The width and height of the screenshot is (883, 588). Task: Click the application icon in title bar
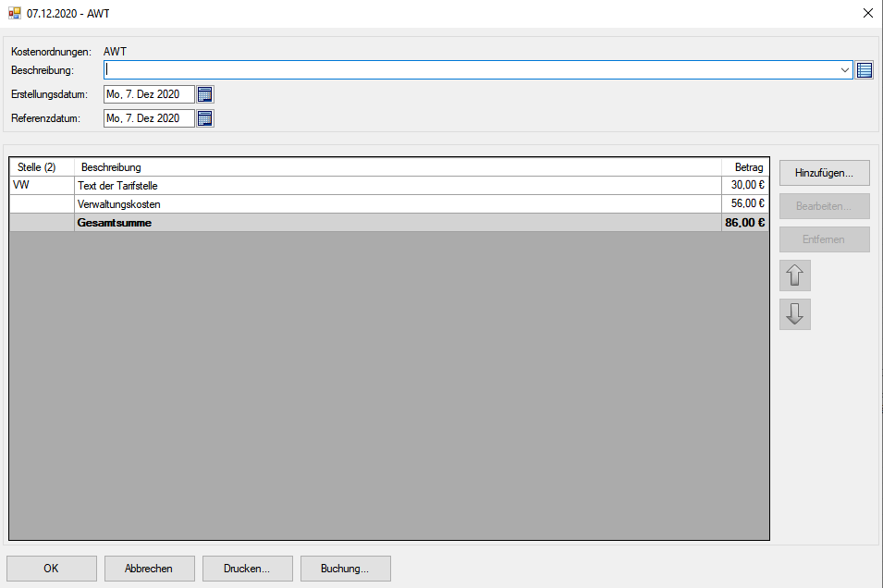[x=14, y=14]
